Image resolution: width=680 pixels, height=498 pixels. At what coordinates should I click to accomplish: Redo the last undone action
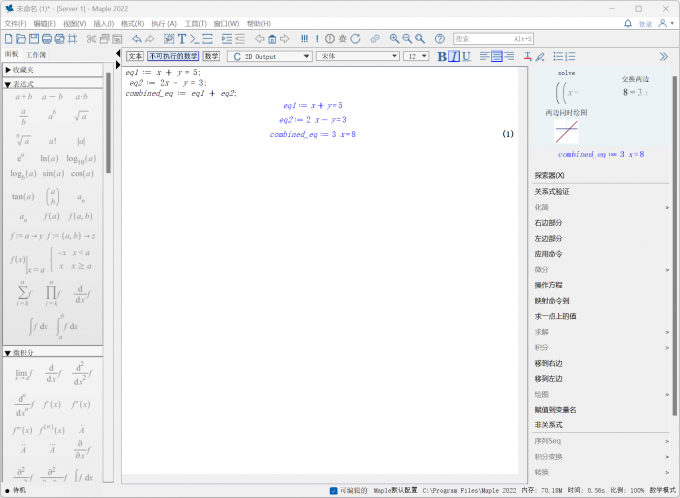click(150, 39)
